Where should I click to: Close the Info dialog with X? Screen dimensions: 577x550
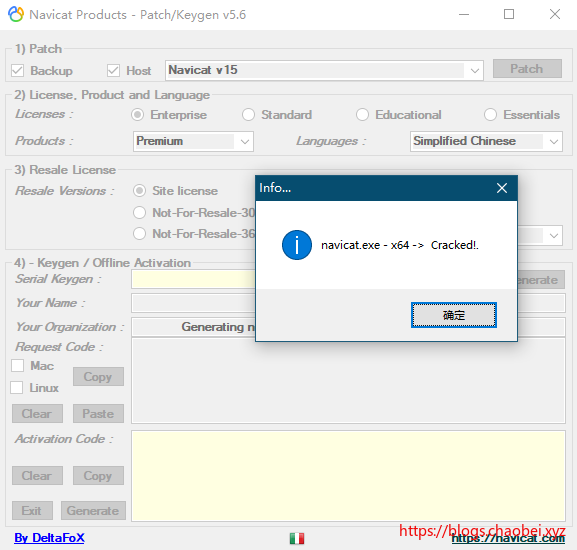tap(502, 188)
